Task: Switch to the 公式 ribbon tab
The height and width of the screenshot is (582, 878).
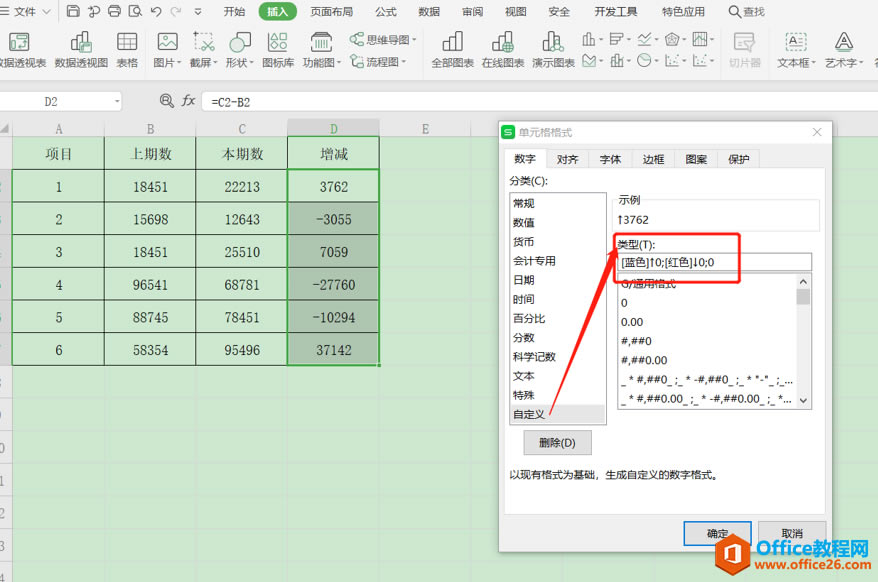Action: click(x=385, y=11)
